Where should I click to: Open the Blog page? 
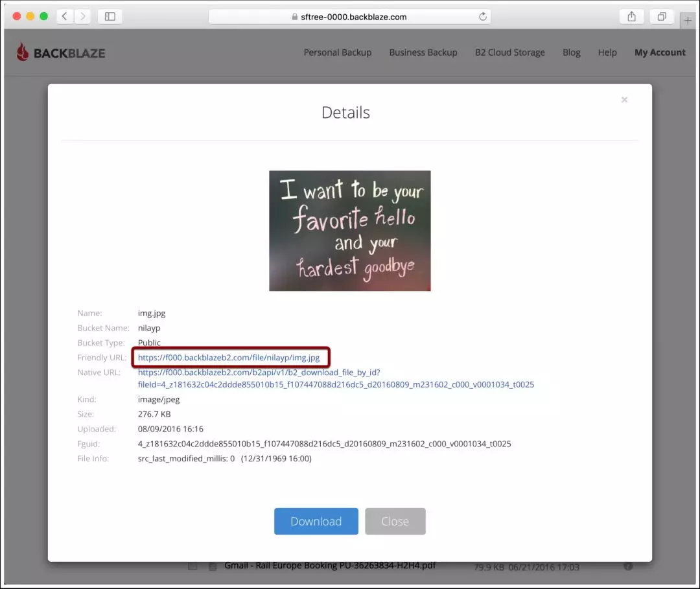[x=572, y=52]
